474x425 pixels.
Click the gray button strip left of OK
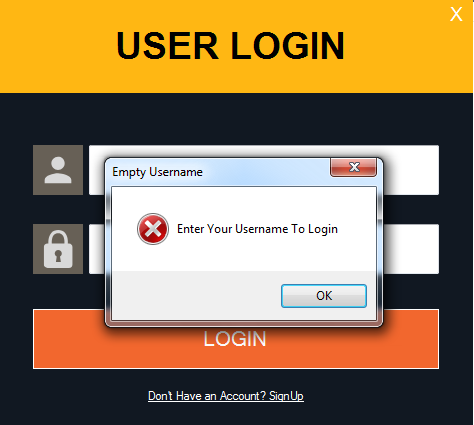click(197, 296)
